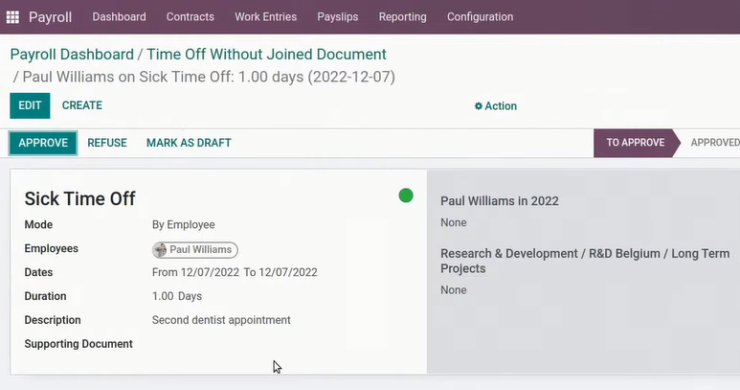Open the apps grid menu icon

(x=13, y=17)
